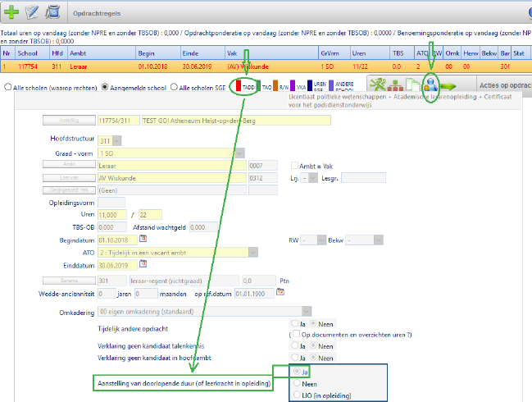Screen dimensions: 532x402
Task: Click the Lesgr. input field
Action: point(363,177)
